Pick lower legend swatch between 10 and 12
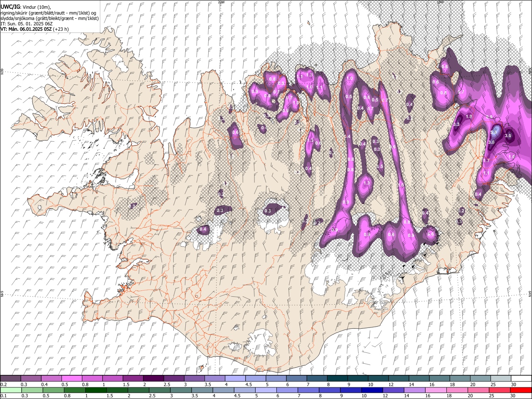The height and width of the screenshot is (399, 532). tap(372, 390)
